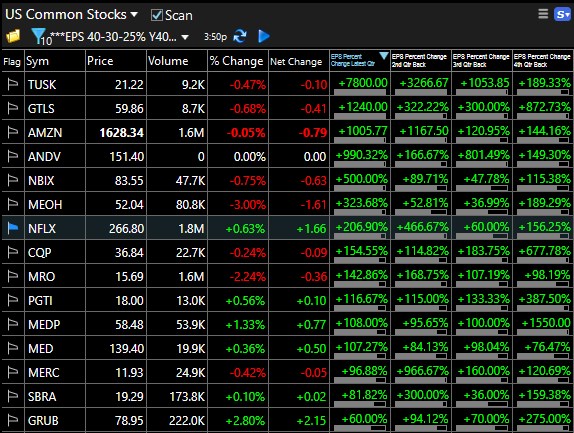The width and height of the screenshot is (574, 433).
Task: Sort by the Sym column header
Action: coord(55,61)
